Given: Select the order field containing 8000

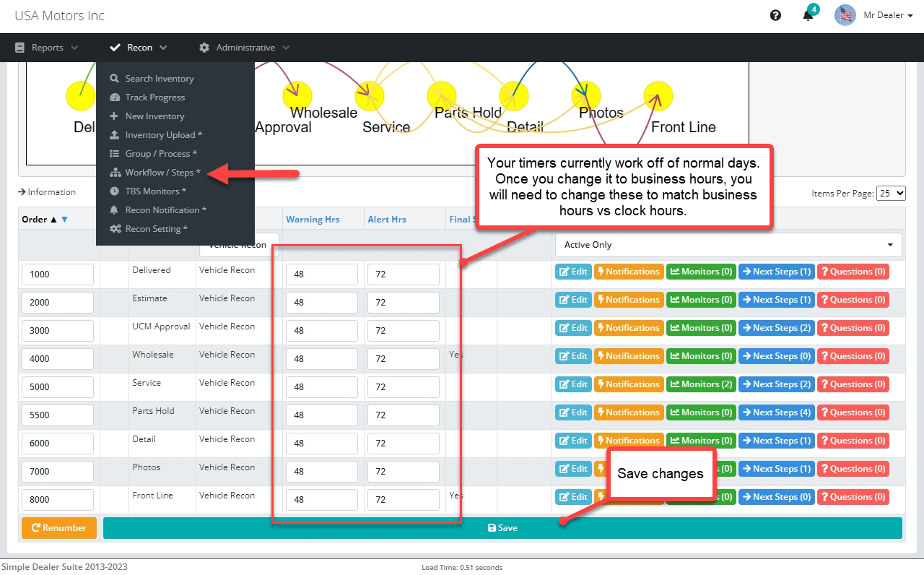Looking at the screenshot, I should [x=58, y=500].
